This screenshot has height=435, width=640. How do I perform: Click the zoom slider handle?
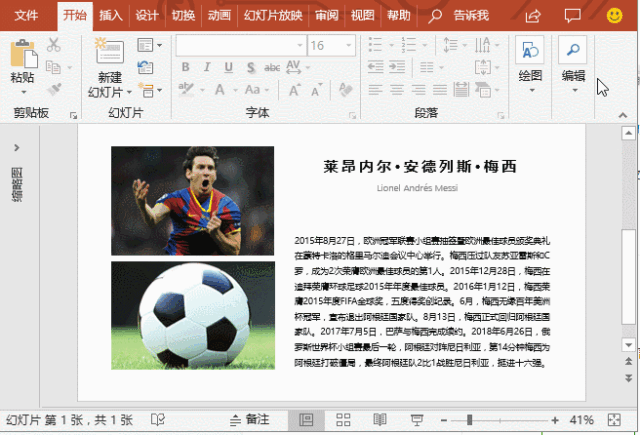[x=469, y=420]
